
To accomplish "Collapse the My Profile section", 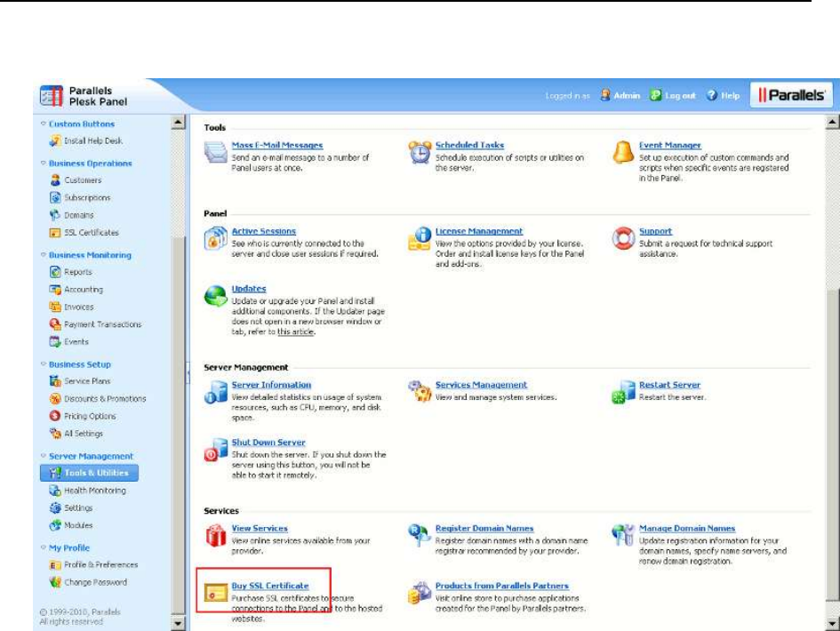I will pyautogui.click(x=44, y=547).
